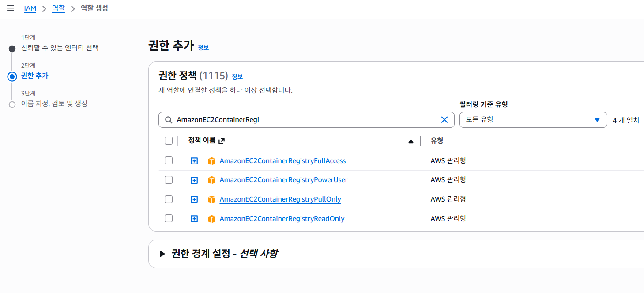The image size is (644, 293).
Task: Expand AmazonEC2ContainerRegistryFullAccess policy details
Action: coord(194,161)
